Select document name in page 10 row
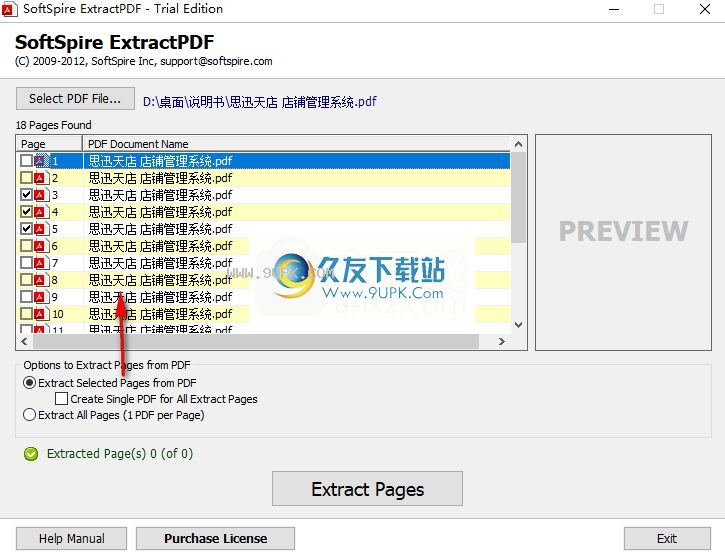 [160, 314]
